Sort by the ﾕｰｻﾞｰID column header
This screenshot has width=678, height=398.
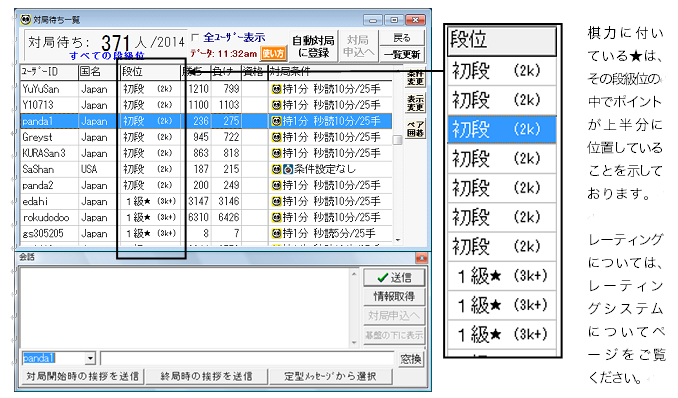(x=49, y=72)
